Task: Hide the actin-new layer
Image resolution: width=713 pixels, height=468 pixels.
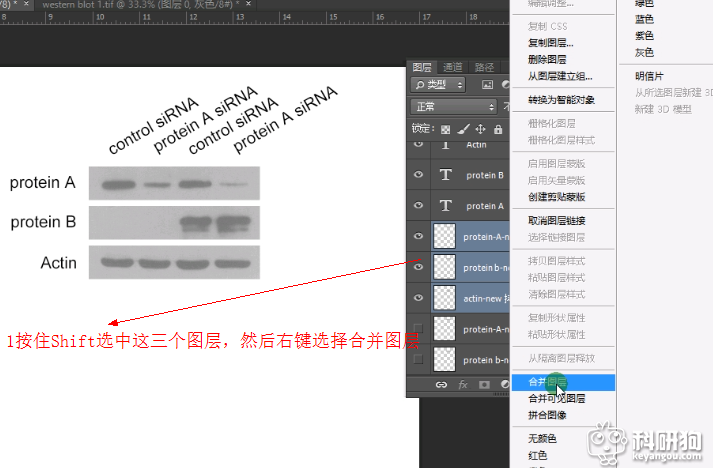Action: coord(419,298)
